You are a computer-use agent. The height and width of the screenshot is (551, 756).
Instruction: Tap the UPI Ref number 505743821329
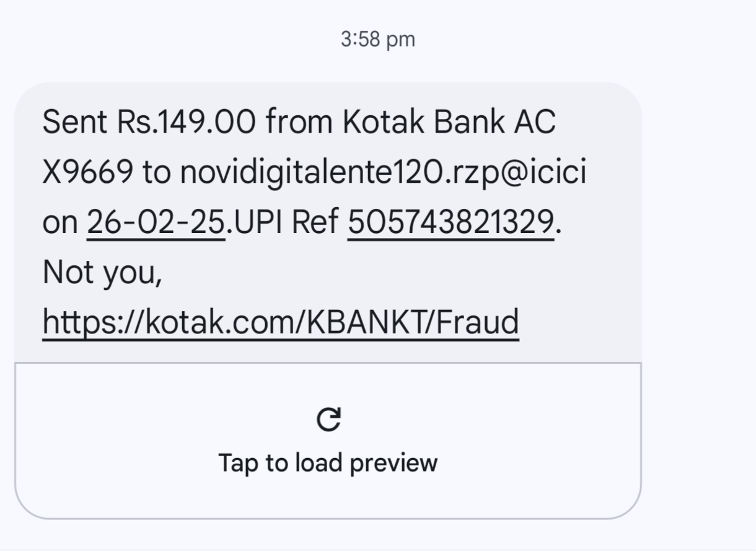451,223
